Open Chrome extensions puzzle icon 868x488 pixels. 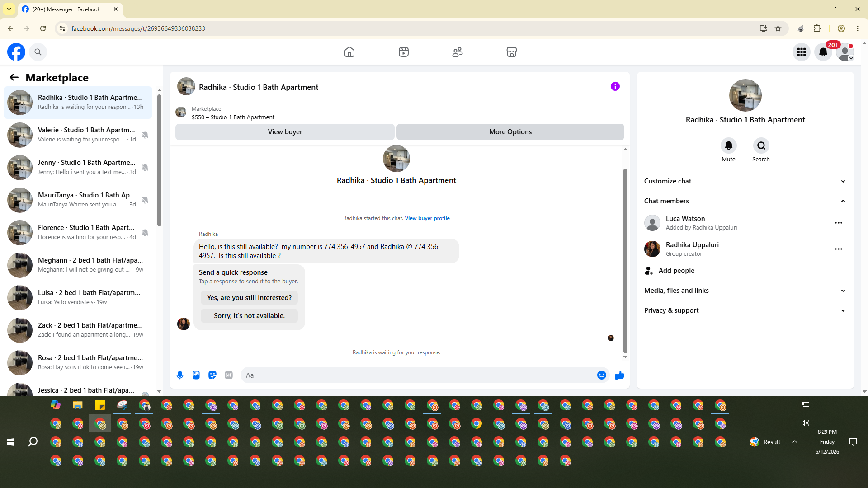[817, 28]
